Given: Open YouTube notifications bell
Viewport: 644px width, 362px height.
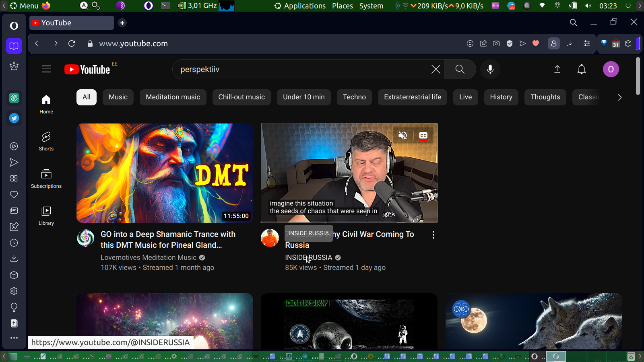Looking at the screenshot, I should pyautogui.click(x=582, y=69).
